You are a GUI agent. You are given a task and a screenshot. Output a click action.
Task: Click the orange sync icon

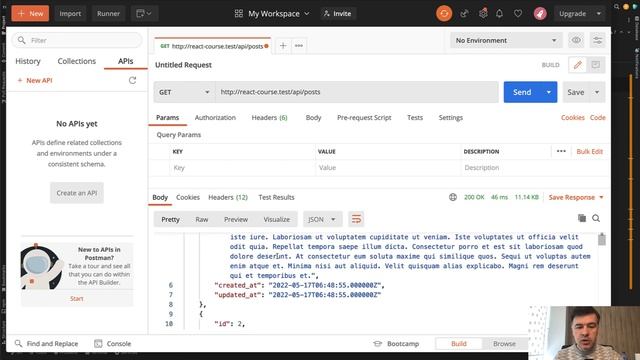coord(444,13)
